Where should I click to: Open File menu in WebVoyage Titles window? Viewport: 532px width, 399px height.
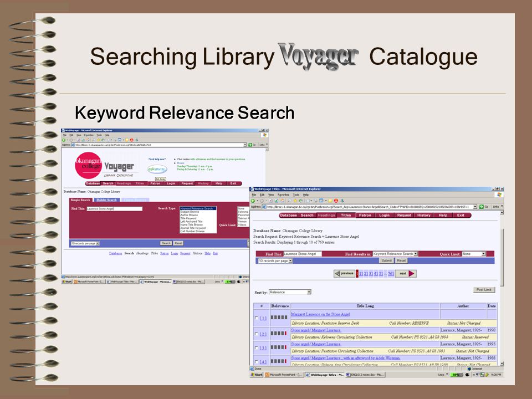[x=253, y=195]
